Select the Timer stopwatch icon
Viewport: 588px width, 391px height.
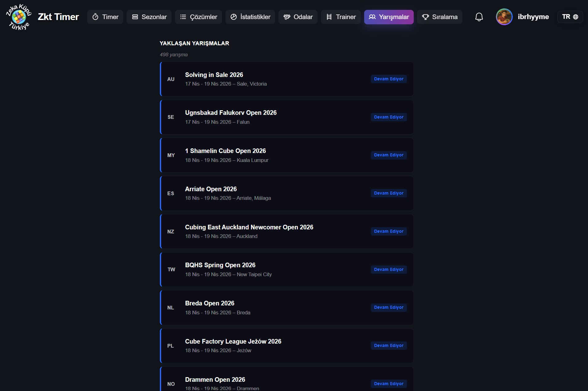tap(95, 17)
